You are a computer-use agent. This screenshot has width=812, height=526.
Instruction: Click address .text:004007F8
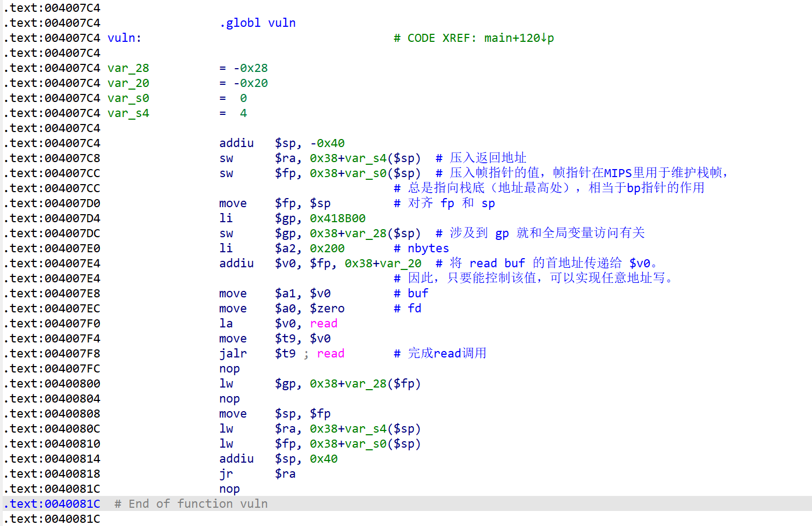(x=52, y=354)
